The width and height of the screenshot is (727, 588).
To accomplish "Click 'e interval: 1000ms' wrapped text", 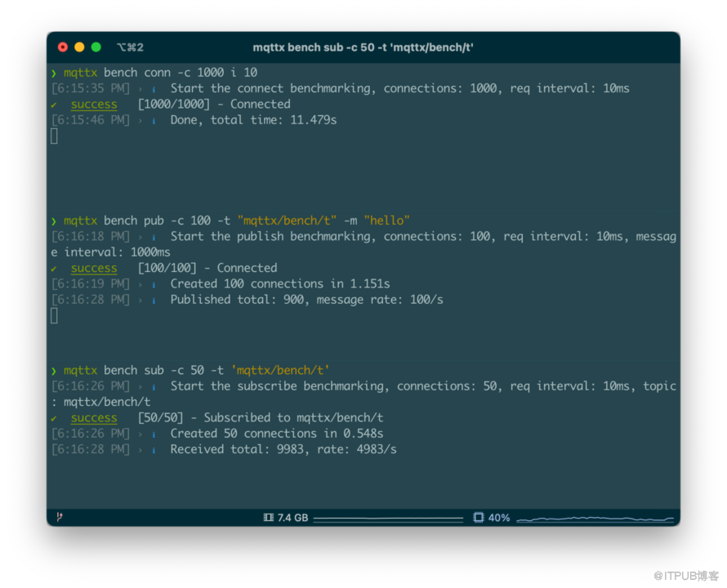I will pos(110,252).
